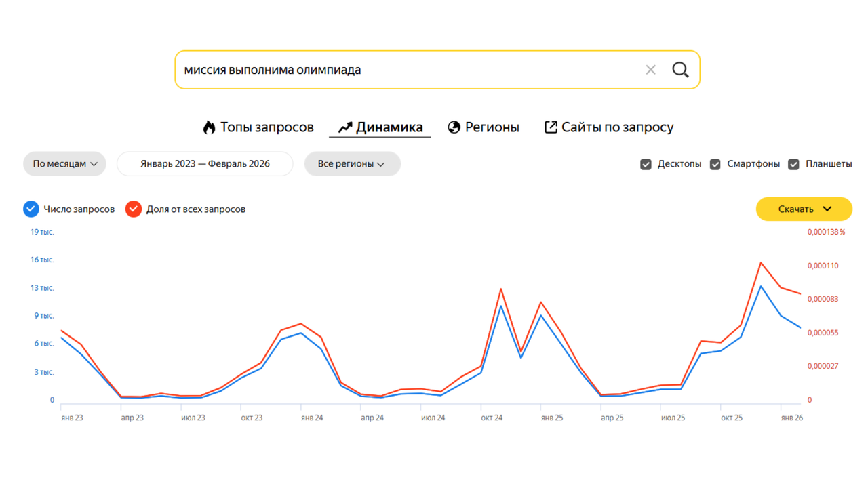Open the Сайты по запросу tab
This screenshot has width=868, height=488.
tap(609, 127)
